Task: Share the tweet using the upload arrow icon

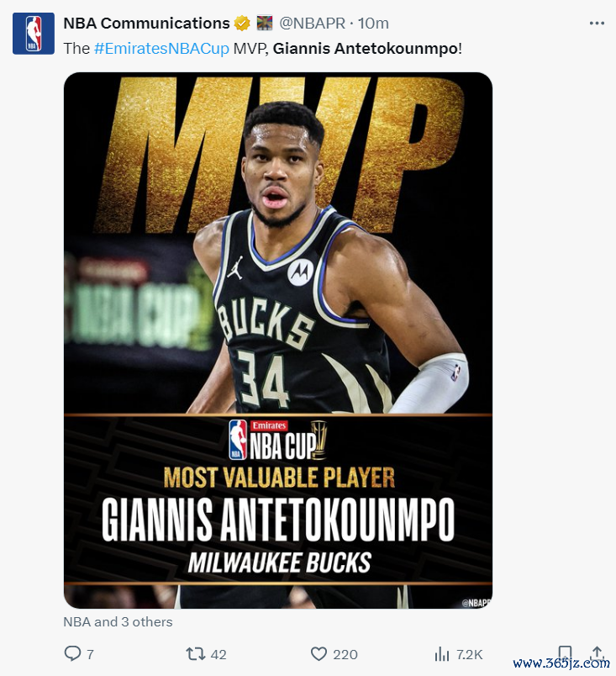Action: 597,653
